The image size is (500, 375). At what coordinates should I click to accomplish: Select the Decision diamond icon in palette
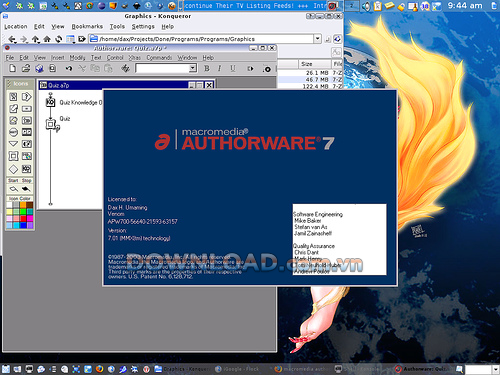pos(13,169)
